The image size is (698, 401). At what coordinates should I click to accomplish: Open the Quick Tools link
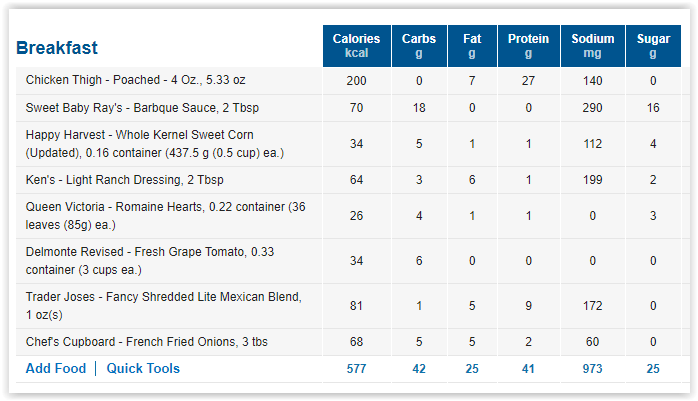click(x=143, y=369)
